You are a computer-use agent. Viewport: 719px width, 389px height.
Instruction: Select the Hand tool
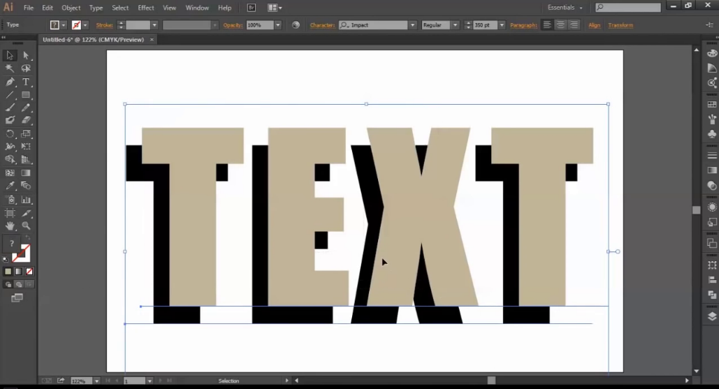[10, 226]
